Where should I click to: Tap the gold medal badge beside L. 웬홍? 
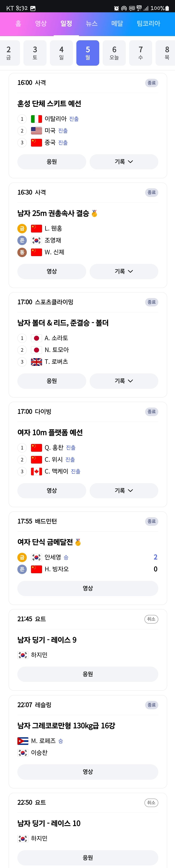coord(22,228)
